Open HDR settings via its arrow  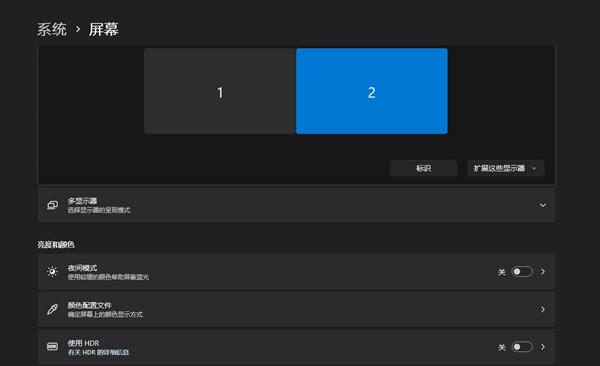543,347
